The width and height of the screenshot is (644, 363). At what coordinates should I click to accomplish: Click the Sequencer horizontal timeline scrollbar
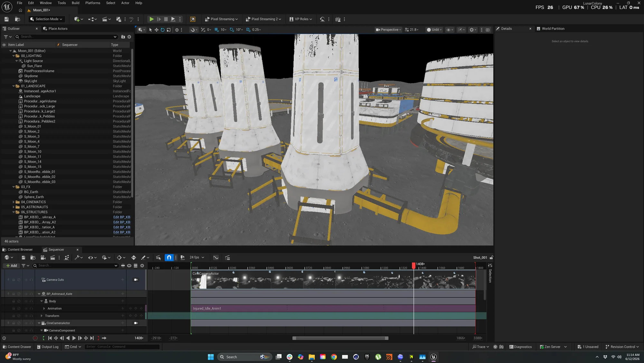click(340, 338)
